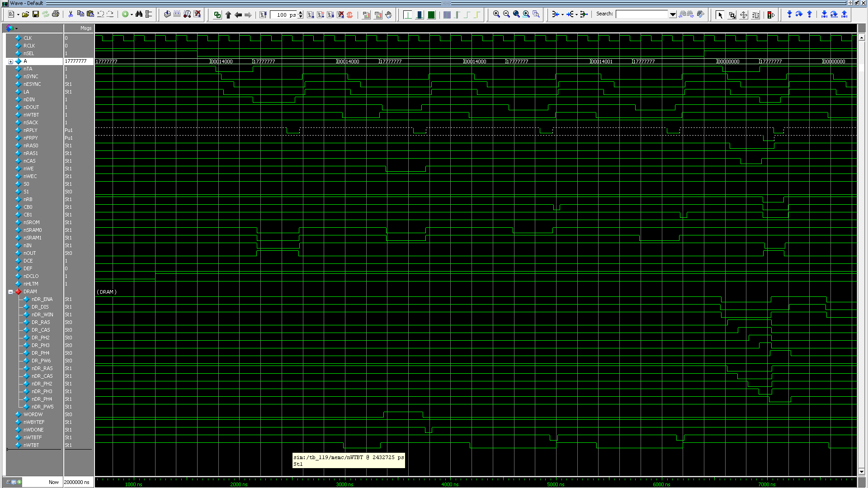The height and width of the screenshot is (488, 868).
Task: Collapse the DRAM signal group
Action: point(10,292)
